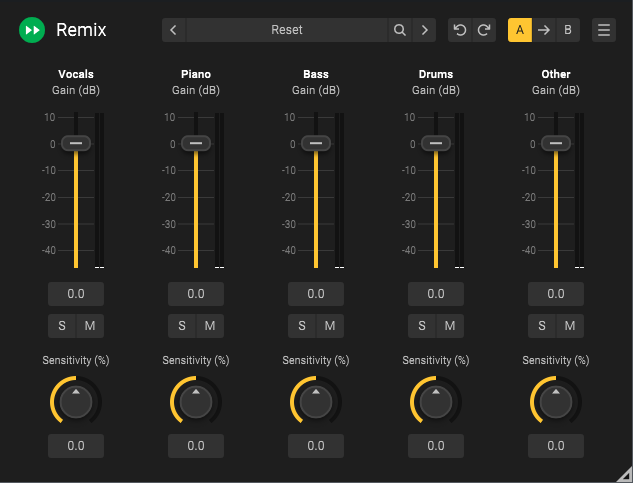Image resolution: width=633 pixels, height=483 pixels.
Task: Solo the Piano stem
Action: click(182, 326)
